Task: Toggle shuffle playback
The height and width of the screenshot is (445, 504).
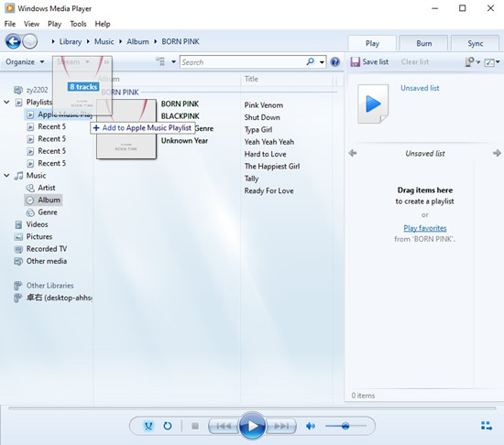Action: (x=148, y=426)
